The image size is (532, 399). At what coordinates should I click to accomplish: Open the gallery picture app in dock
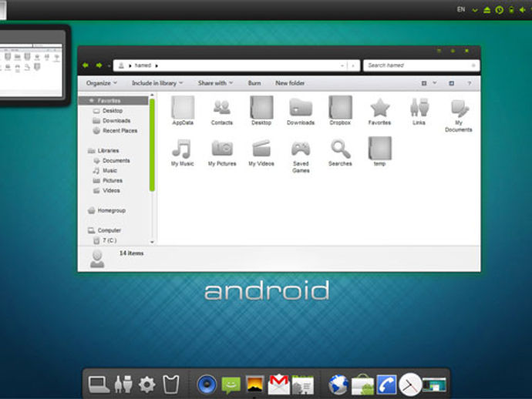tap(254, 385)
